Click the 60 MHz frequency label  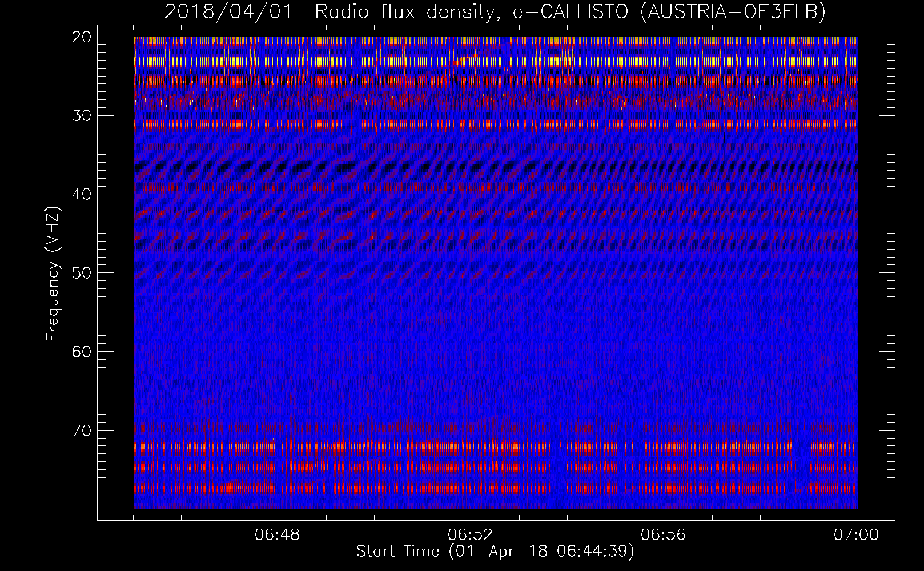(82, 351)
